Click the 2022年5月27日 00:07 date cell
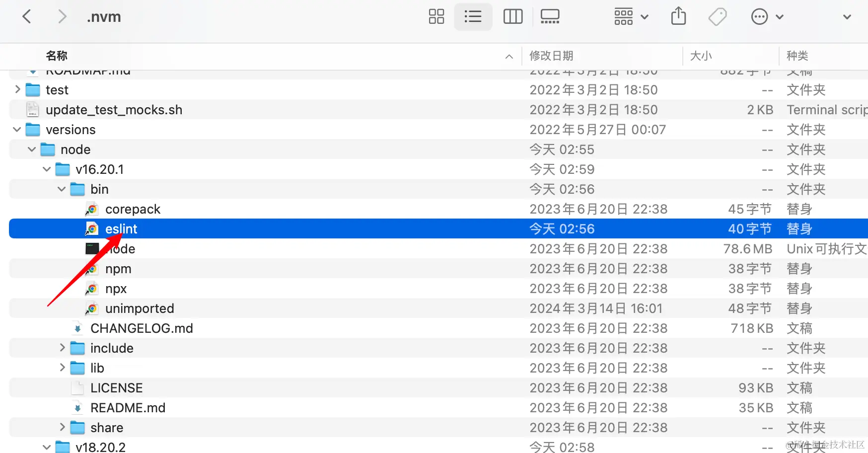This screenshot has height=453, width=868. coord(597,130)
